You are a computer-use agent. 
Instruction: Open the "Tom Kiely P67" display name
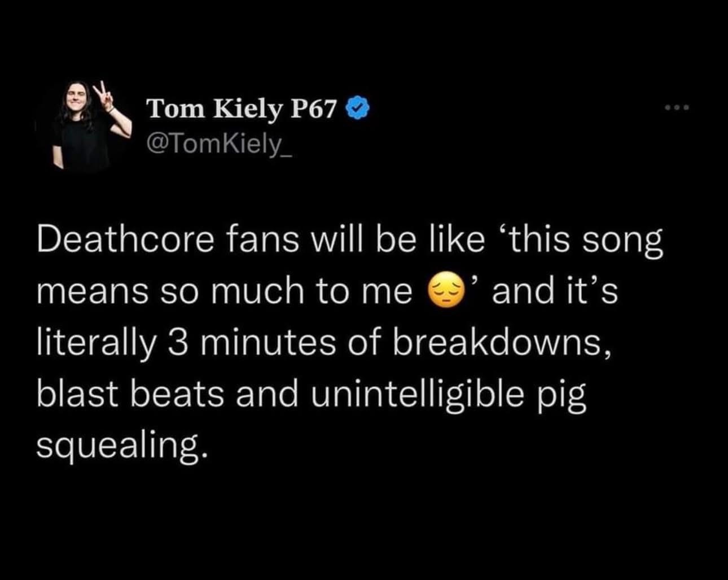click(x=242, y=108)
